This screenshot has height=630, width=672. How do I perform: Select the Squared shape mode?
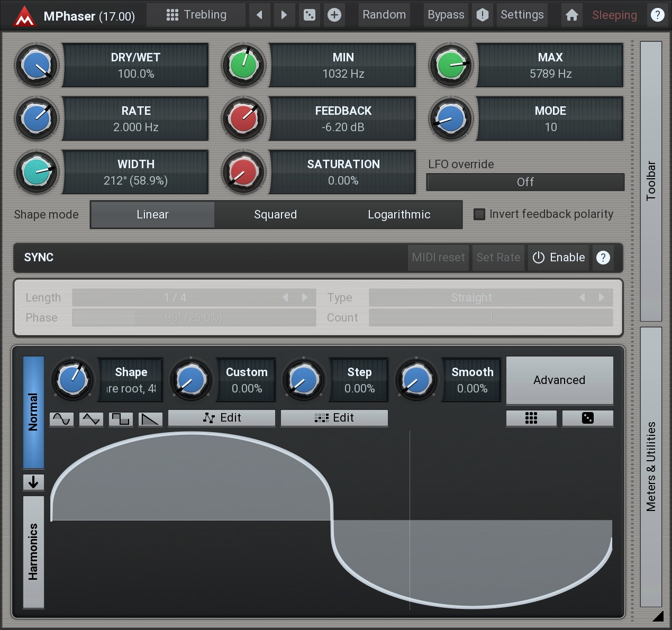pos(275,215)
